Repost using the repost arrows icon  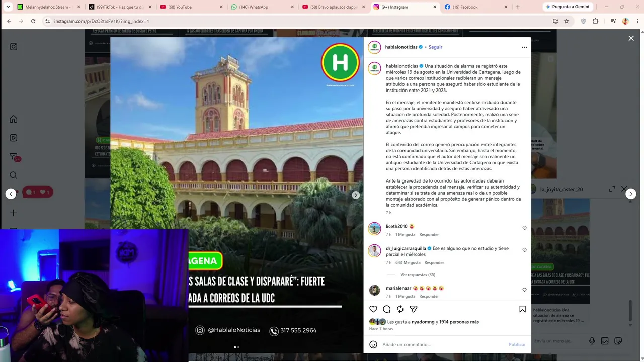(400, 309)
